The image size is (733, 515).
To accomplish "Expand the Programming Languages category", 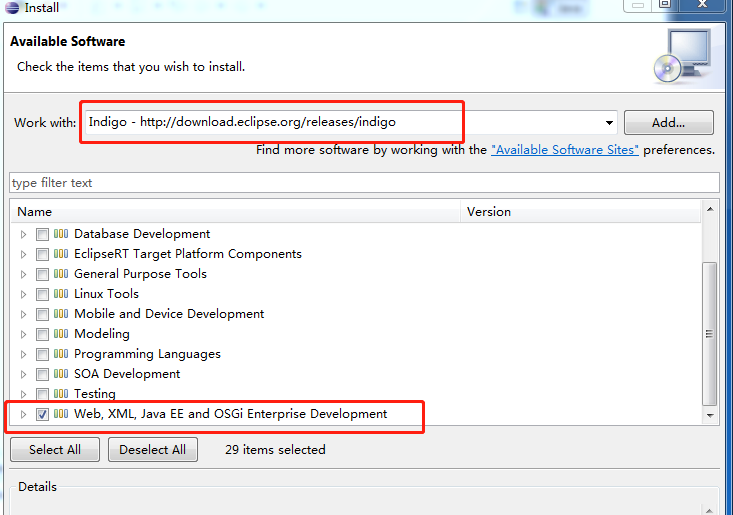I will pos(23,354).
